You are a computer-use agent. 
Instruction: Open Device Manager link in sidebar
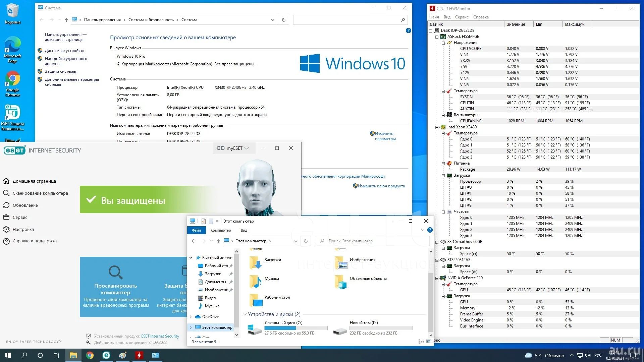(64, 51)
